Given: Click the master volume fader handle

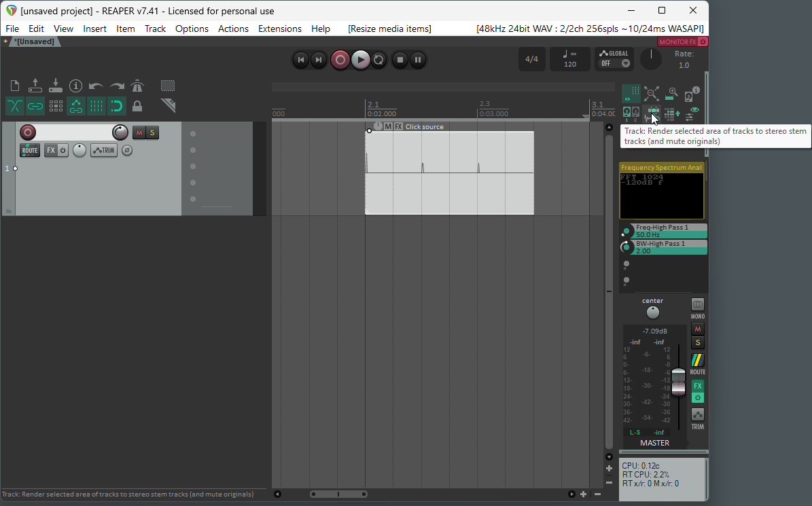Looking at the screenshot, I should (678, 380).
